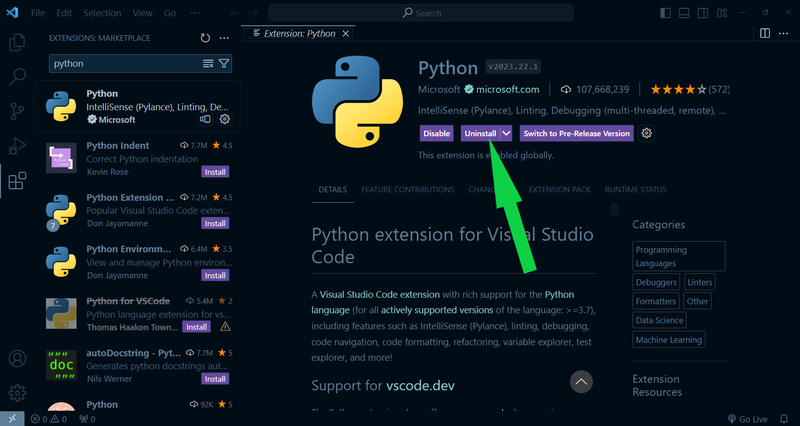Image resolution: width=800 pixels, height=426 pixels.
Task: Open the Manage gear in activity bar
Action: [17, 393]
